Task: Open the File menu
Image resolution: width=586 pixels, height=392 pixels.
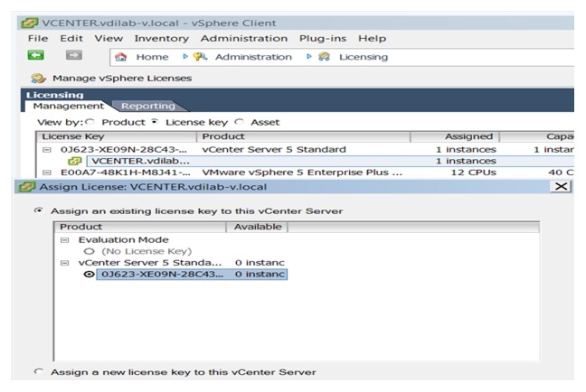Action: coord(38,39)
